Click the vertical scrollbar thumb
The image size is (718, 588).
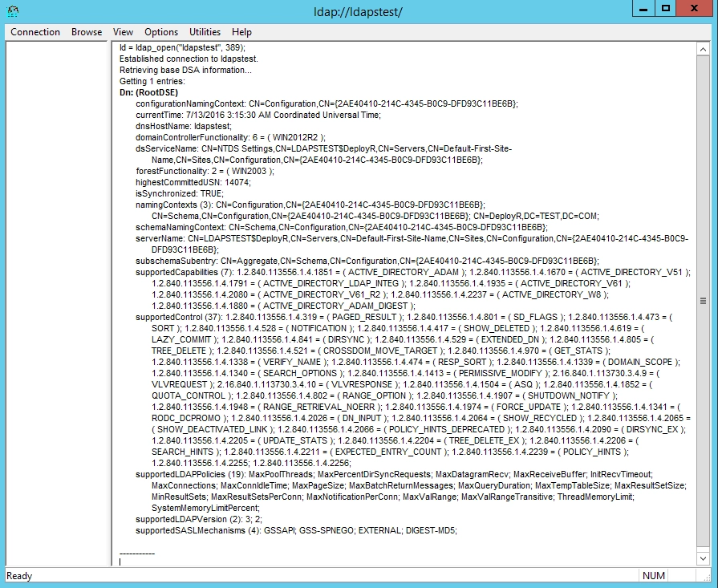[703, 301]
